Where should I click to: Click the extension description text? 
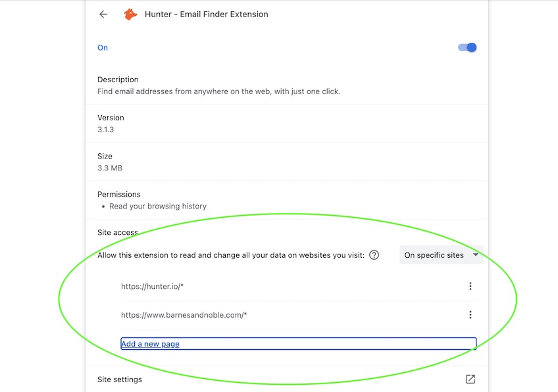tap(219, 91)
